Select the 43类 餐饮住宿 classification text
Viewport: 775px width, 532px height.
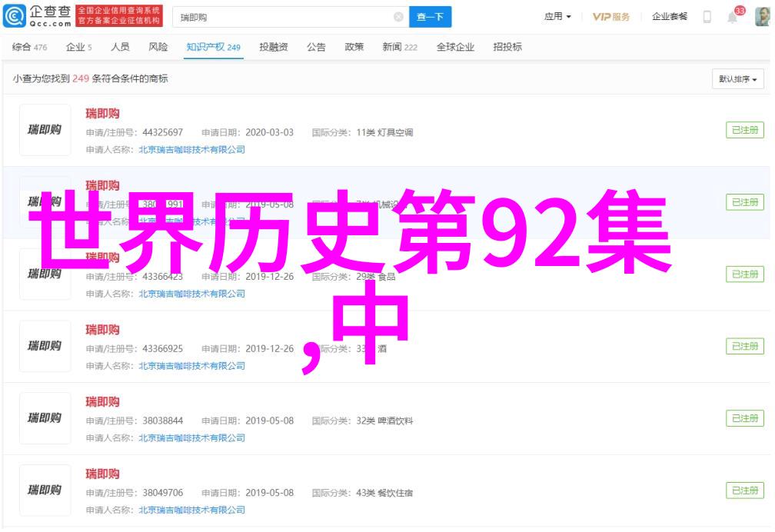coord(384,493)
